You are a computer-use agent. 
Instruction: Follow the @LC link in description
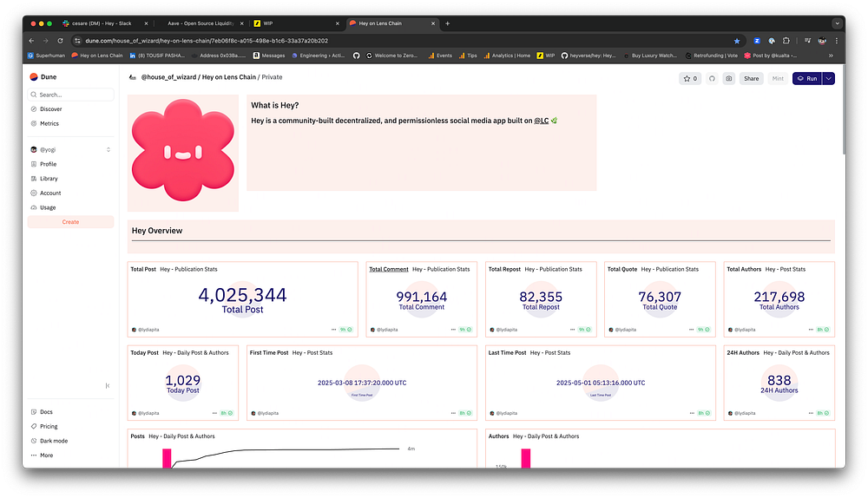pyautogui.click(x=541, y=120)
